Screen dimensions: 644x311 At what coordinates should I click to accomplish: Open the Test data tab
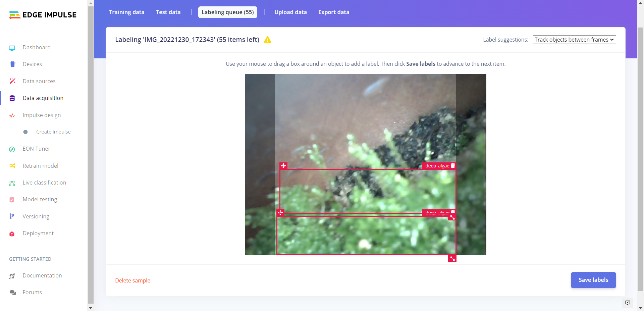[168, 12]
